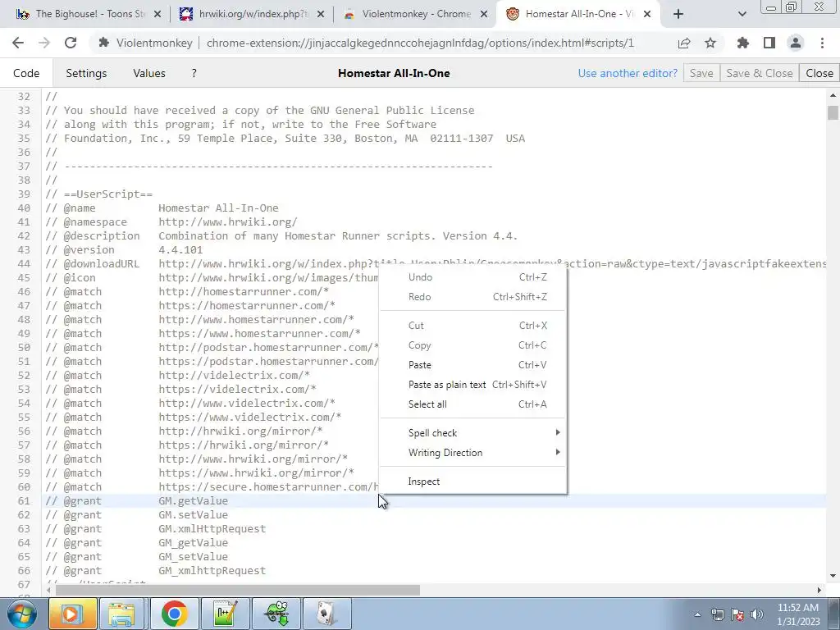Viewport: 840px width, 630px height.
Task: Choose Select all in context menu
Action: pos(472,404)
